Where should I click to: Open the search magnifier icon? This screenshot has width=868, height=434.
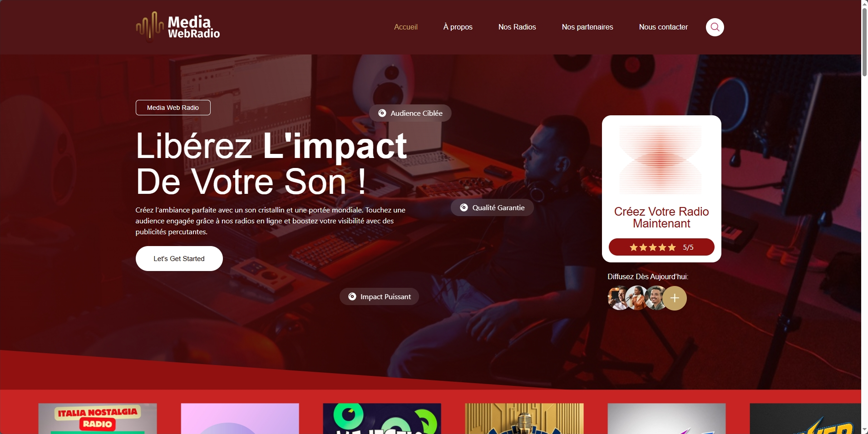point(715,27)
